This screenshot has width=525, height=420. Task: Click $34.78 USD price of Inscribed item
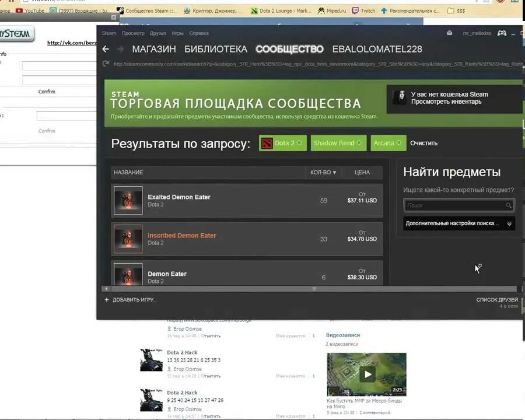[x=362, y=239]
